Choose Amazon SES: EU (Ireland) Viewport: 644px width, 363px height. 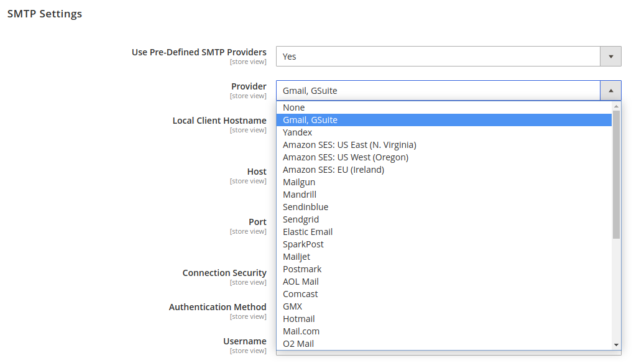coord(333,170)
